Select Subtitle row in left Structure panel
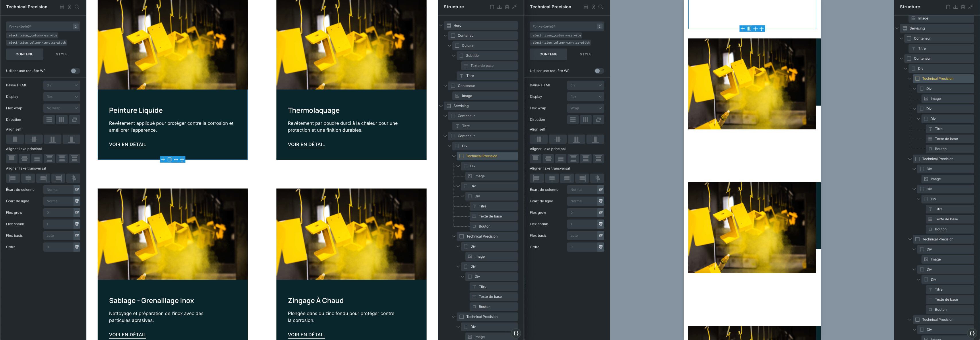Screen dimensions: 980x340 point(487,56)
